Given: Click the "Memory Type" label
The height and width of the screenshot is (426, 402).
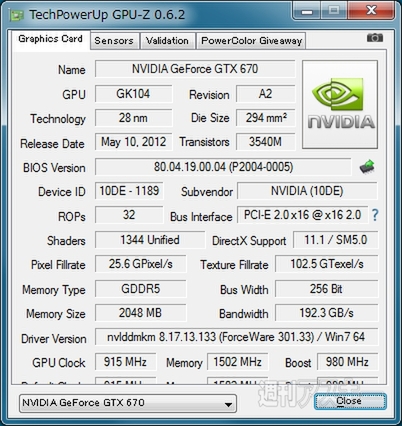Looking at the screenshot, I should (x=54, y=290).
